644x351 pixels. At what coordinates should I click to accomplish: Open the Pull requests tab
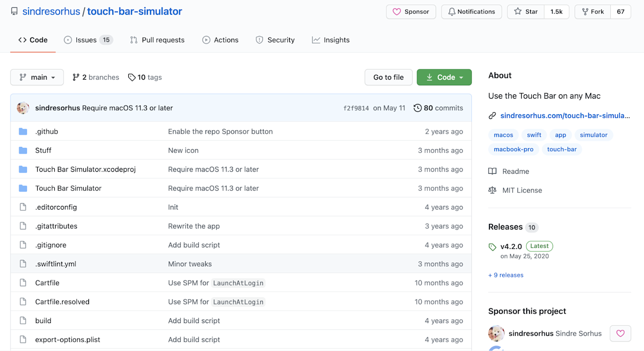point(157,40)
